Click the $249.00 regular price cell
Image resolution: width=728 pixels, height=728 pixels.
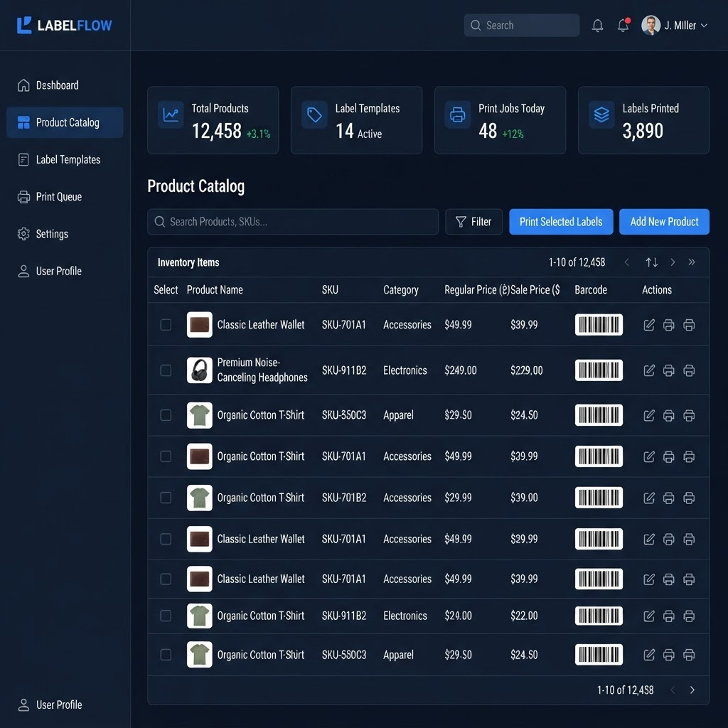[x=460, y=370]
